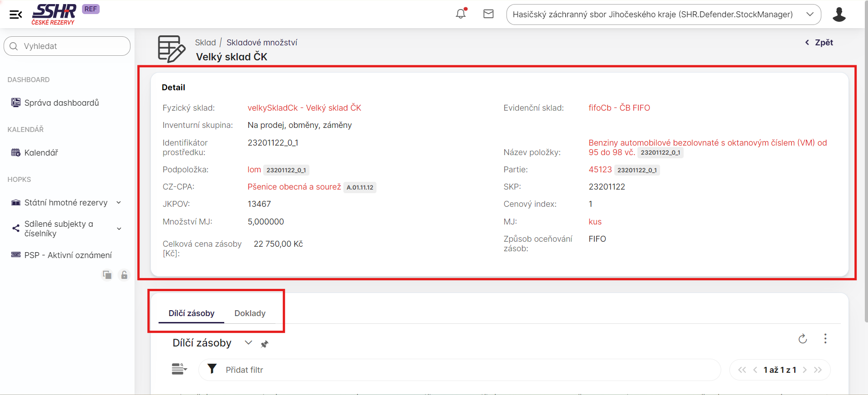Viewport: 868px width, 395px height.
Task: Pin the Dílčí zásoby view
Action: pyautogui.click(x=265, y=344)
